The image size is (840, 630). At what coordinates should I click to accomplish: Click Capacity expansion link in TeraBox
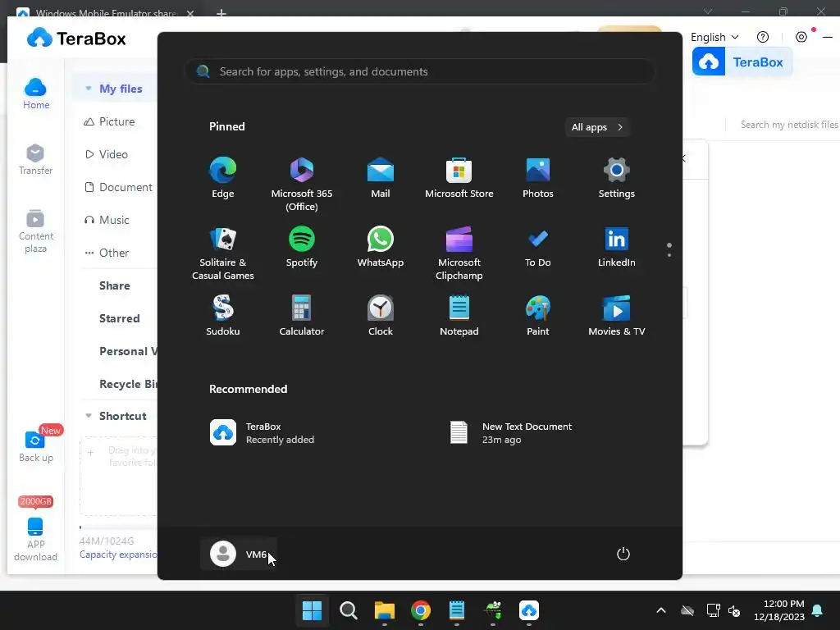click(x=118, y=555)
